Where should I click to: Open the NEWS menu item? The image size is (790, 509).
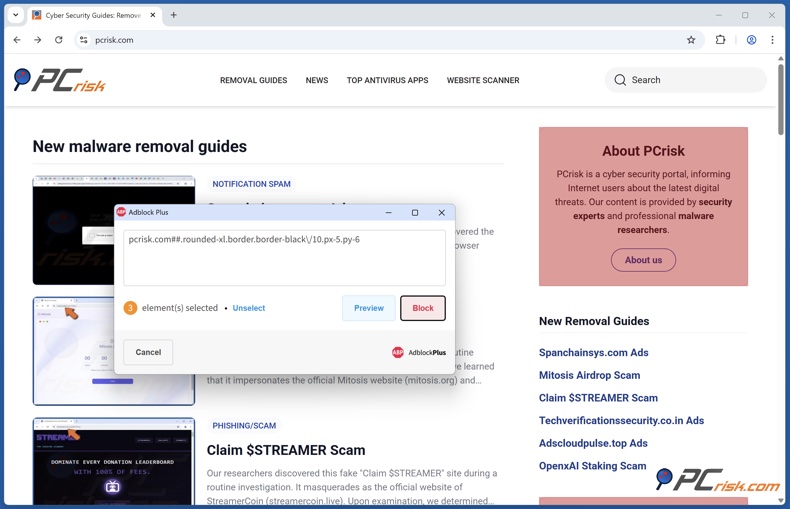317,80
